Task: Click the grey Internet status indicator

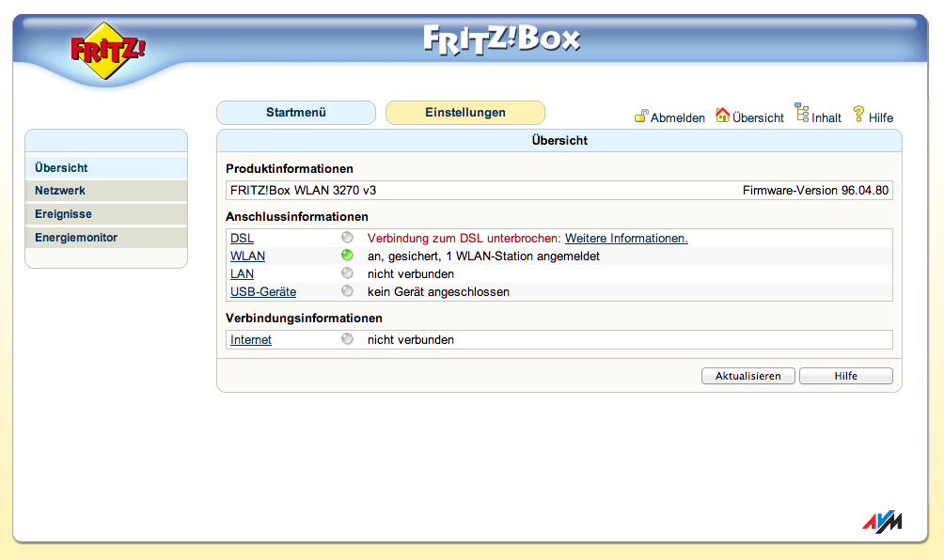Action: (x=347, y=338)
